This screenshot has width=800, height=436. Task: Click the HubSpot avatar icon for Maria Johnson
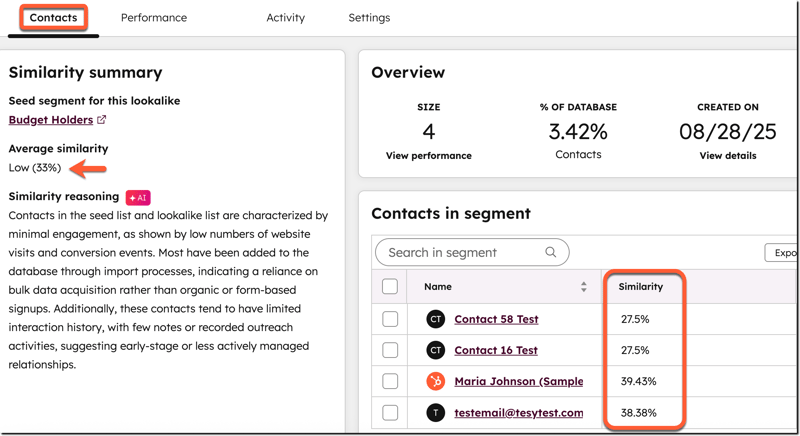(x=435, y=381)
